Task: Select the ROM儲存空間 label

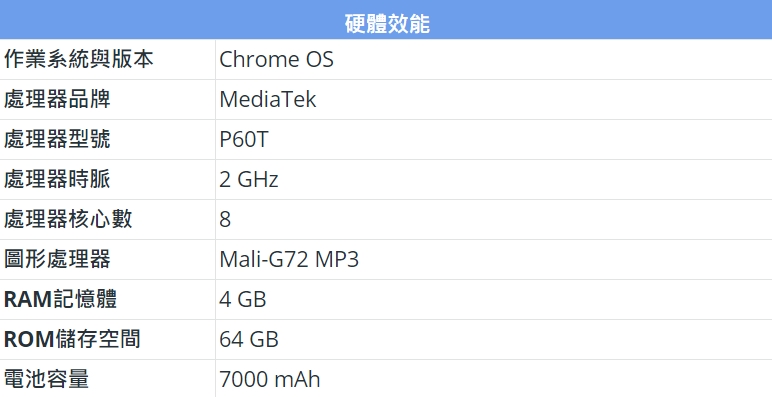Action: [x=72, y=339]
